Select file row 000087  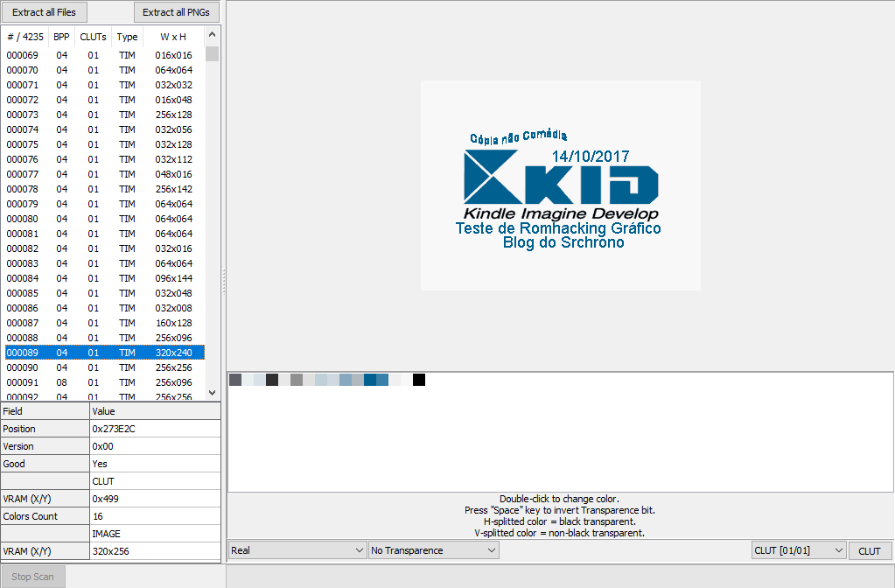tap(104, 323)
